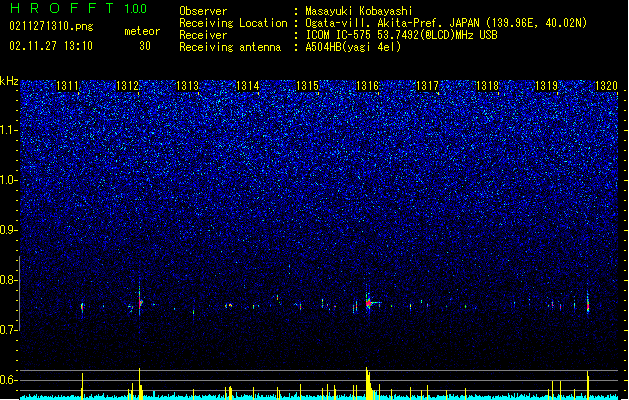Click the 1317 time marker
The height and width of the screenshot is (400, 629).
(x=427, y=86)
